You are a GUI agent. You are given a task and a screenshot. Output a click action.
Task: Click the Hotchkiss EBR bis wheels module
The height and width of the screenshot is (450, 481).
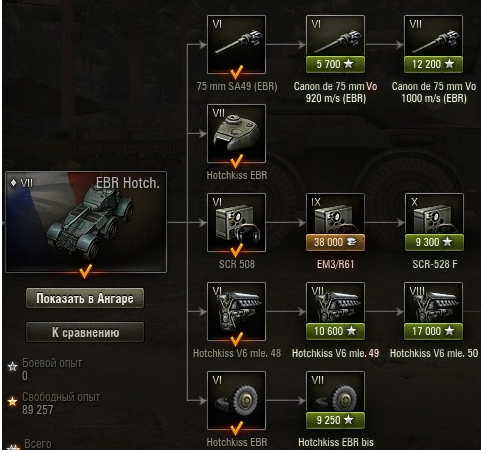pos(335,400)
